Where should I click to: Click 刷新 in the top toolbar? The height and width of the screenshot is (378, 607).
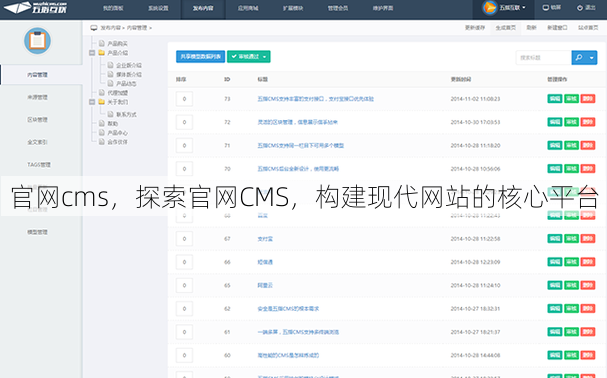point(532,27)
